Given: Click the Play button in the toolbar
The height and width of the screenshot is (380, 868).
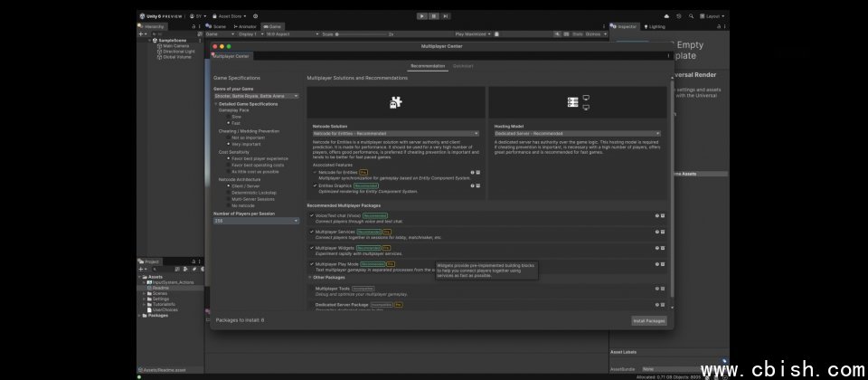Looking at the screenshot, I should pos(422,16).
